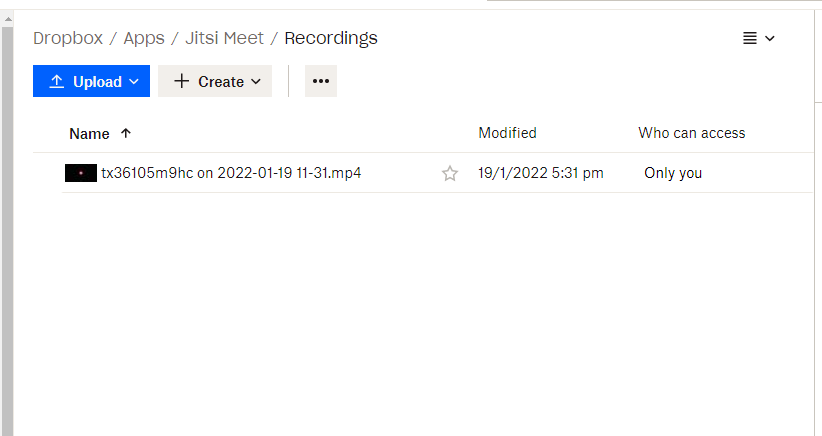Image resolution: width=822 pixels, height=436 pixels.
Task: Click the list view layout icon
Action: tap(750, 38)
